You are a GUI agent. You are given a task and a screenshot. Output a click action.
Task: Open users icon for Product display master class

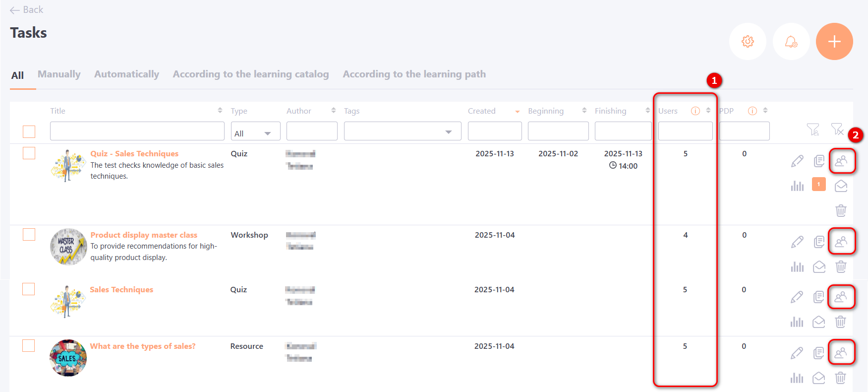pos(841,242)
